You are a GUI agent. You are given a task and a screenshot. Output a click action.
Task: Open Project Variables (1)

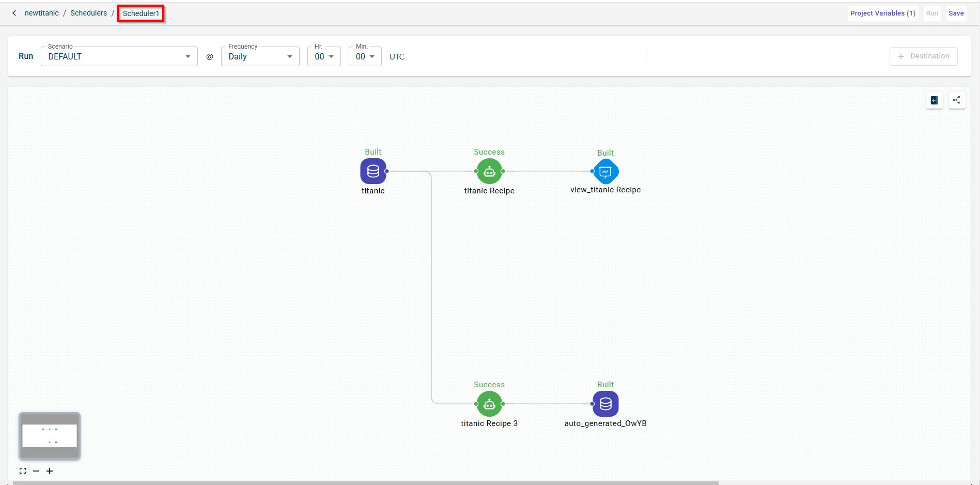coord(882,13)
